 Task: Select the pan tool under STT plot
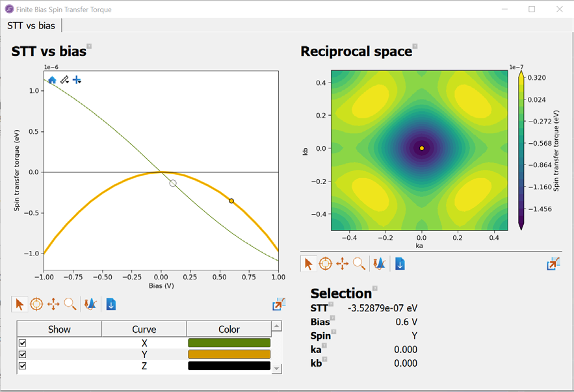pyautogui.click(x=53, y=304)
